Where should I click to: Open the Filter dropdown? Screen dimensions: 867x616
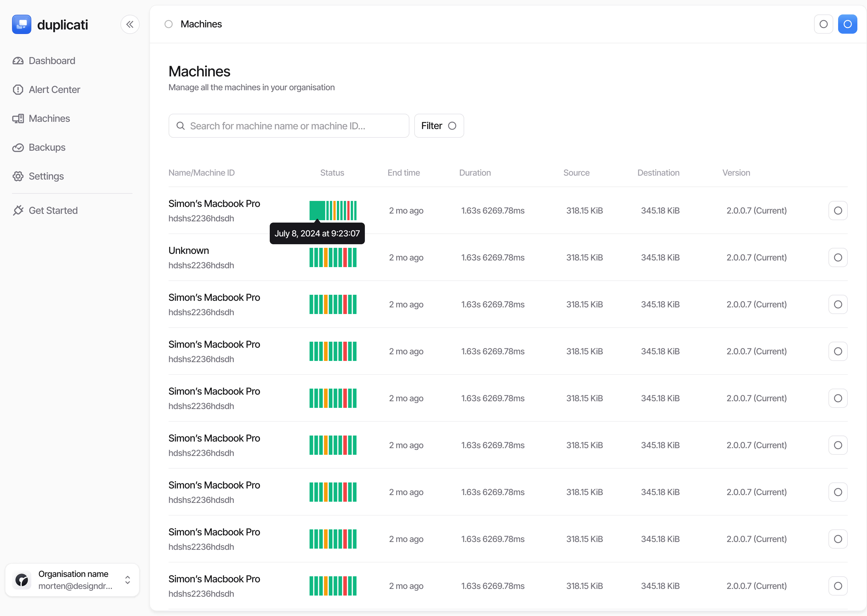pos(439,126)
